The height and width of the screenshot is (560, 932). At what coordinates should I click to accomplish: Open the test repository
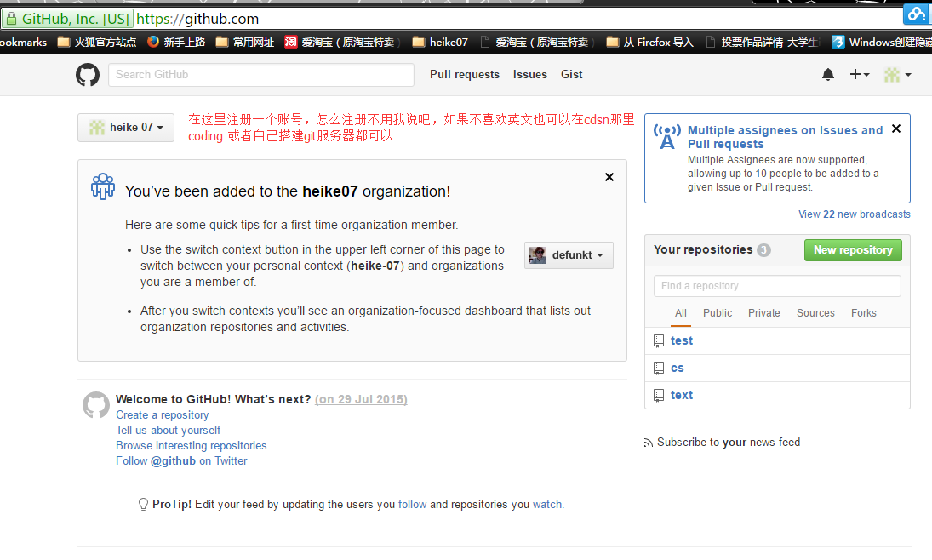[x=682, y=340]
